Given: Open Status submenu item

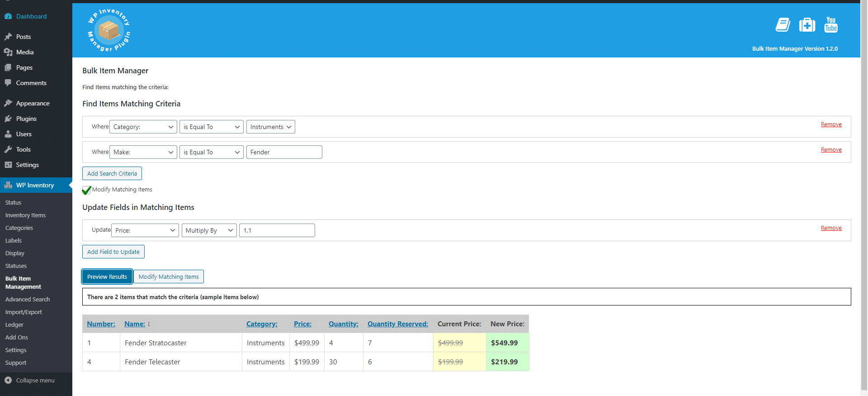Looking at the screenshot, I should pos(13,202).
